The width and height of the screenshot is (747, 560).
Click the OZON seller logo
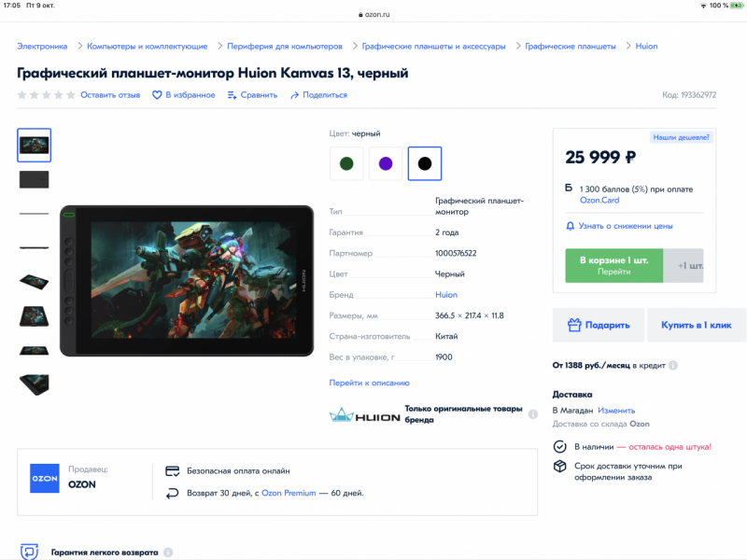point(45,478)
